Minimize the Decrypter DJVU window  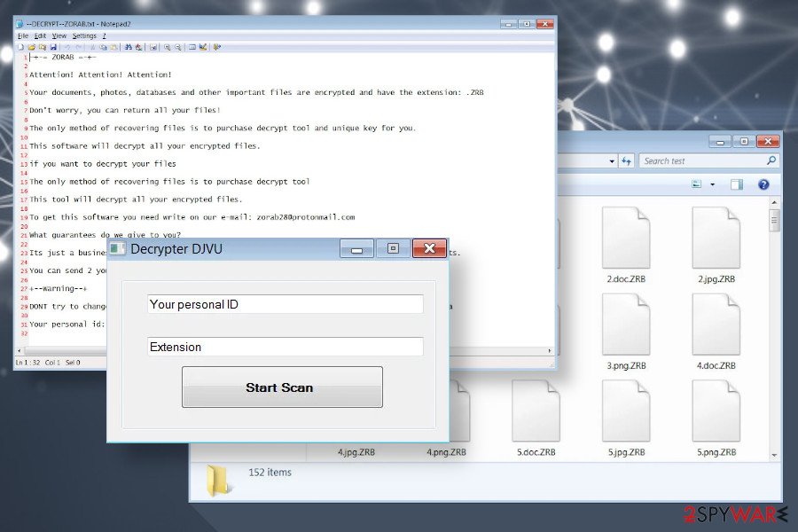(356, 248)
